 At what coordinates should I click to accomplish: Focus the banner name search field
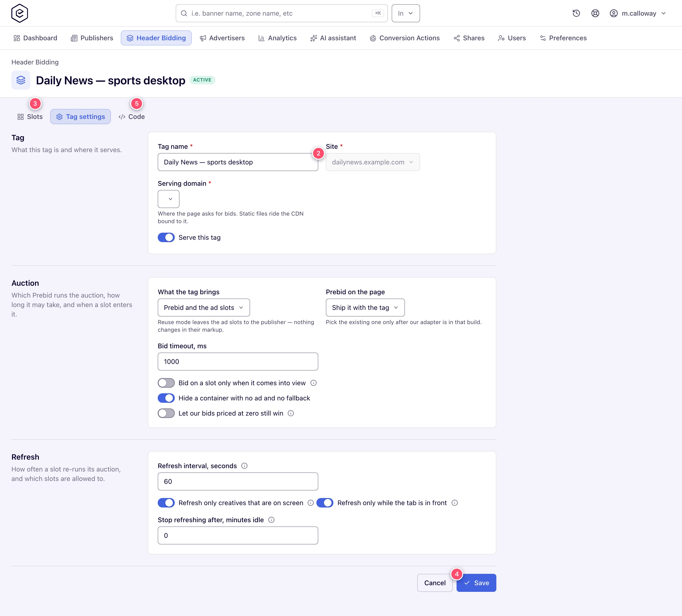coord(282,13)
